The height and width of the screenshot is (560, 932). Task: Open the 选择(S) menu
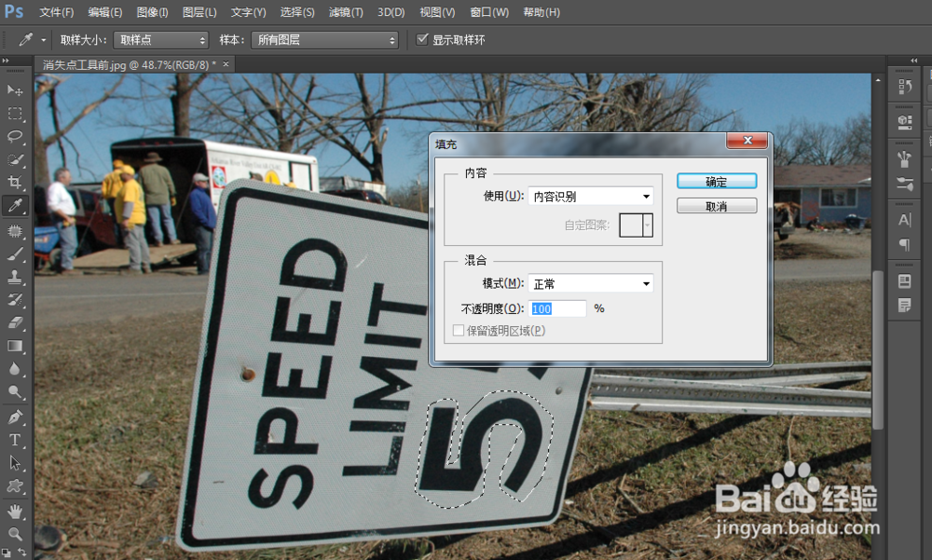297,12
